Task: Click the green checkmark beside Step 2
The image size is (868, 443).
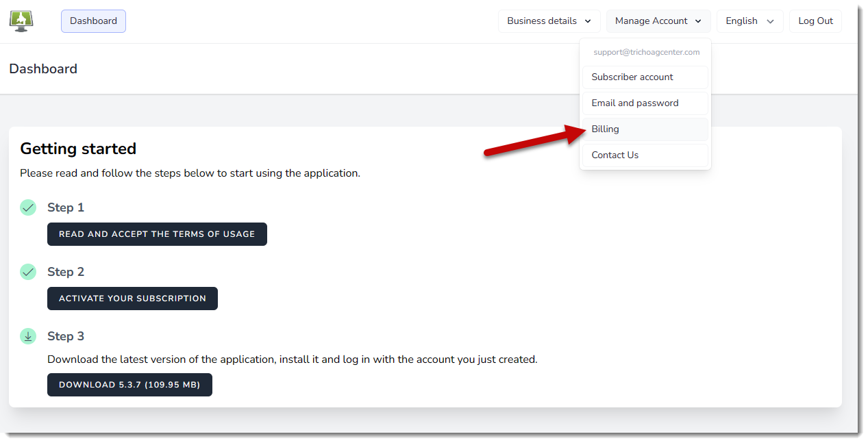Action: (x=28, y=272)
